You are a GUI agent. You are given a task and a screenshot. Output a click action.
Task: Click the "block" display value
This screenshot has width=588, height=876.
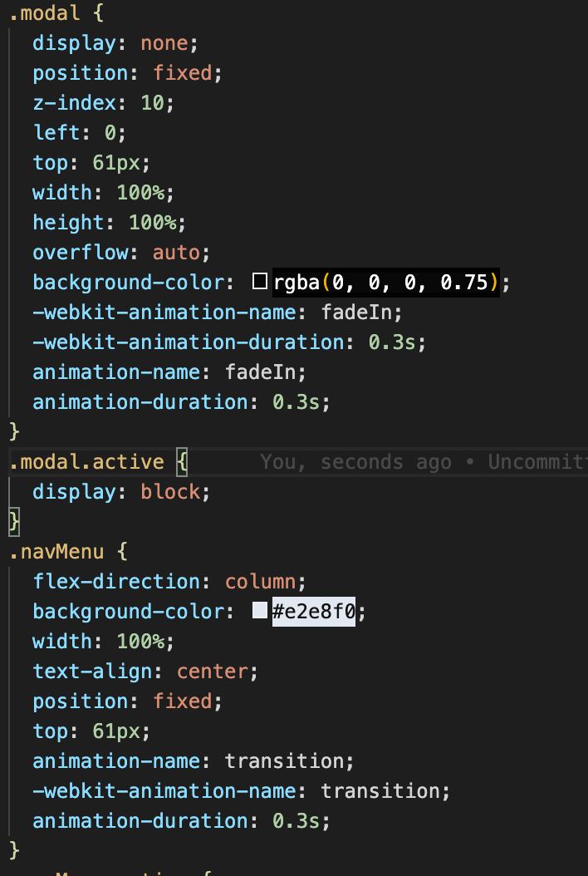170,492
